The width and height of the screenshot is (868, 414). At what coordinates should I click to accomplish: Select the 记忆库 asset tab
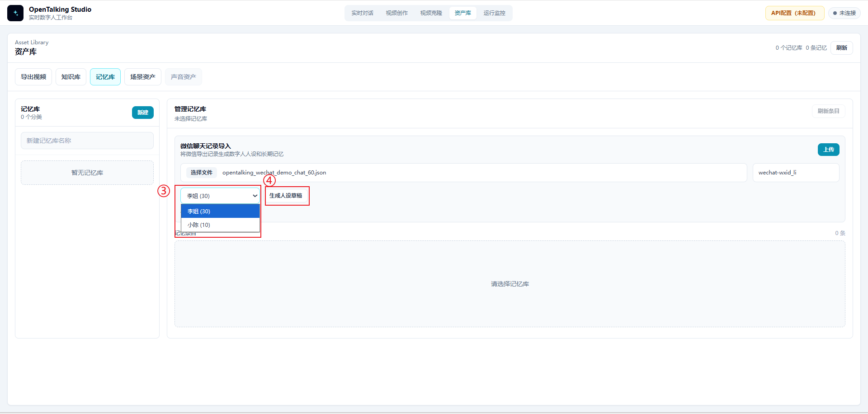(x=105, y=77)
